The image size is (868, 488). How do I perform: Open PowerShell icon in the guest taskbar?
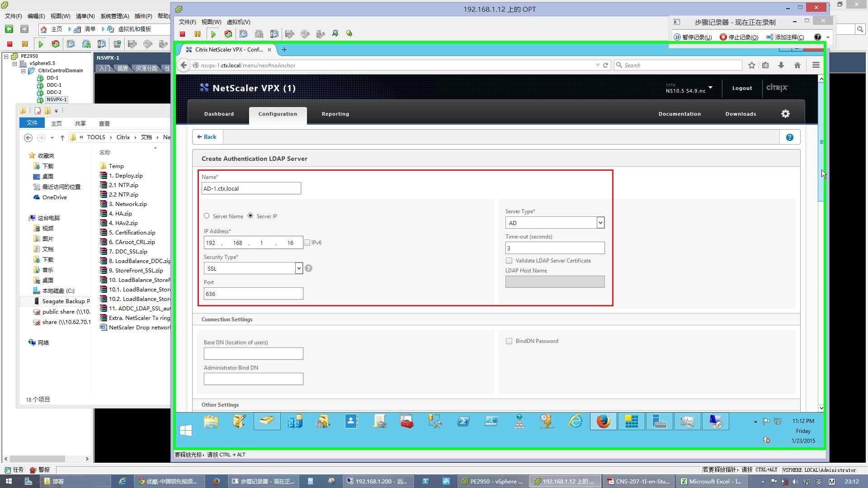click(463, 422)
